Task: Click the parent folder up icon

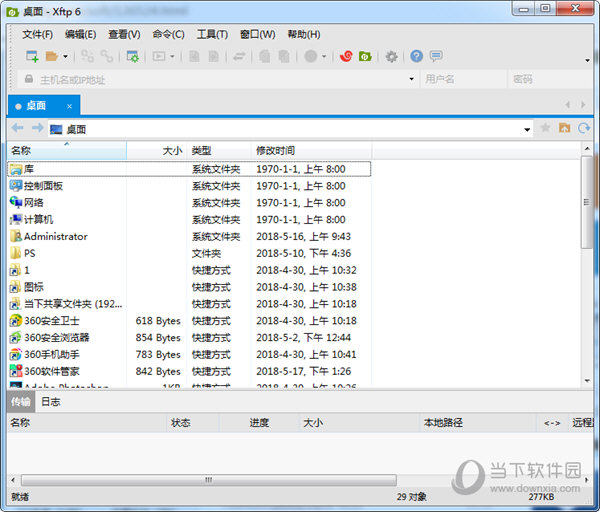Action: tap(564, 128)
